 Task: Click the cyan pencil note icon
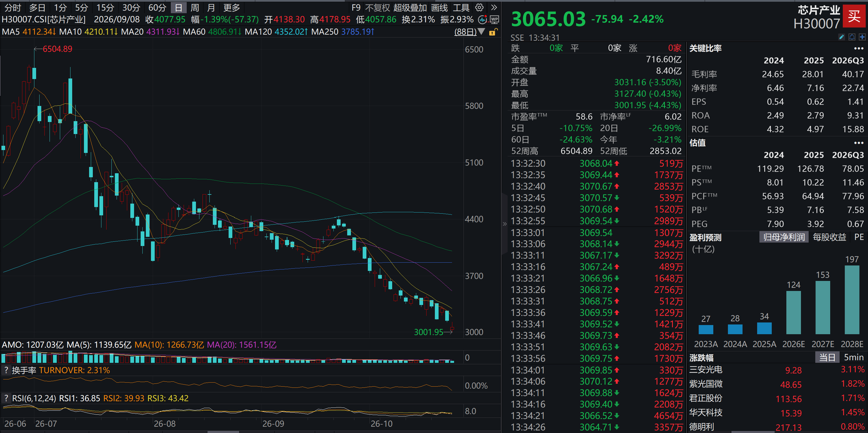(x=841, y=37)
